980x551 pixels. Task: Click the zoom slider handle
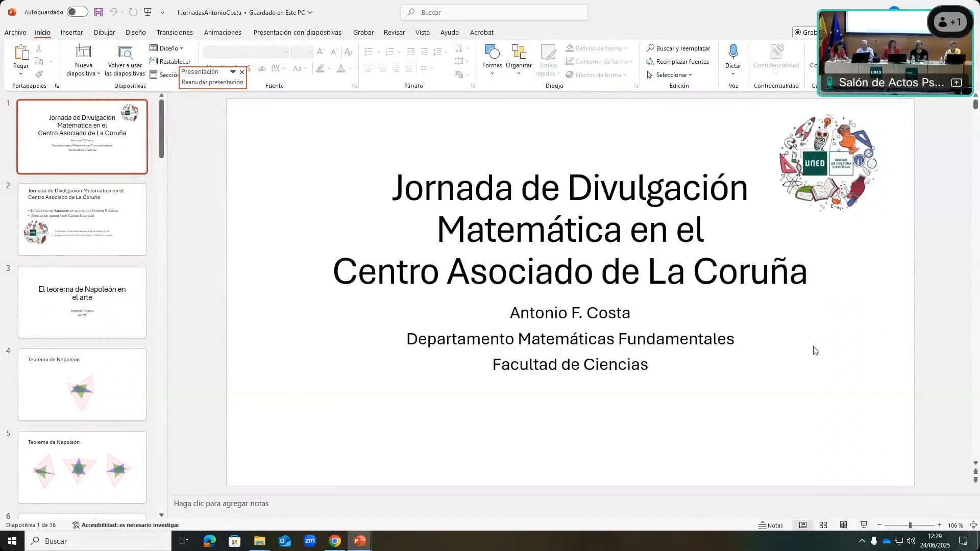pos(910,525)
